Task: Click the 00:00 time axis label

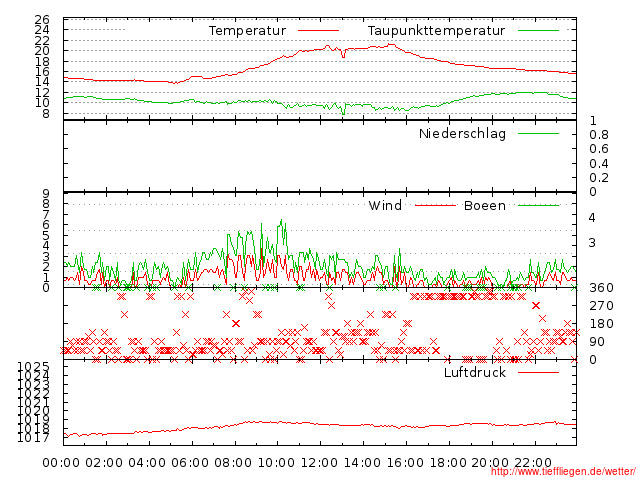Action: point(61,463)
